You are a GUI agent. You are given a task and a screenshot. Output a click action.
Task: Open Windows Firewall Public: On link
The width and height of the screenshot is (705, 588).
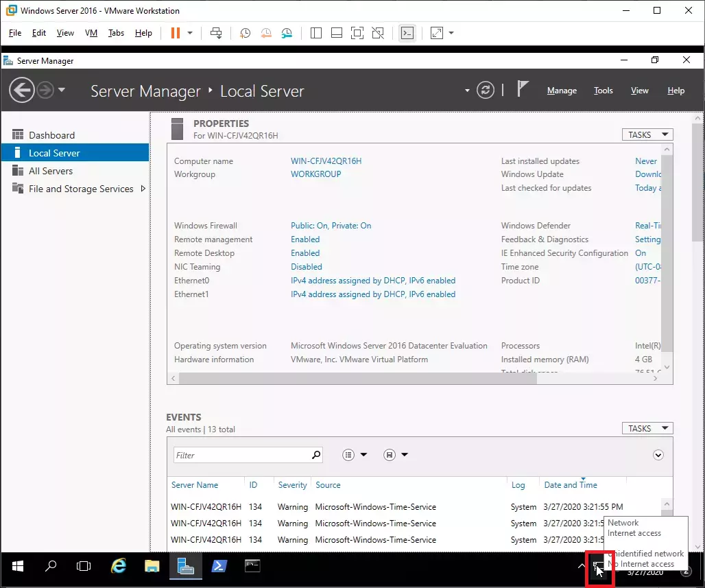pos(331,226)
